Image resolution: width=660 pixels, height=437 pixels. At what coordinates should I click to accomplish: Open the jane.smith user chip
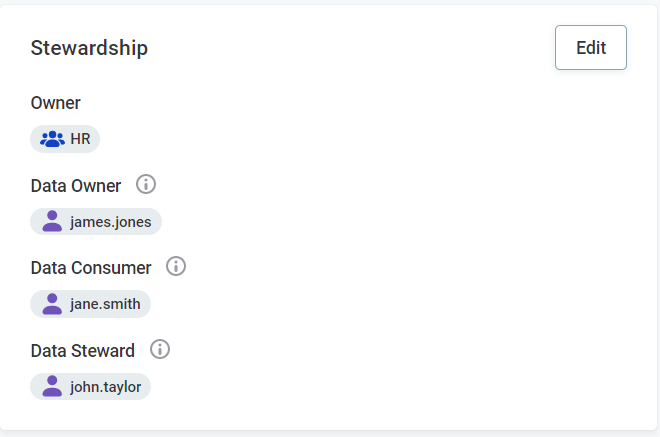pyautogui.click(x=105, y=303)
